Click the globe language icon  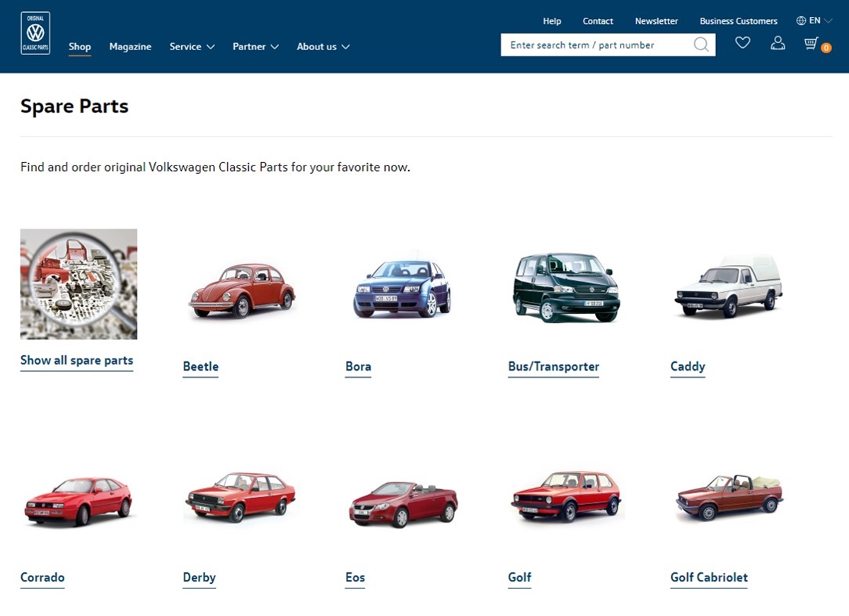[x=801, y=21]
